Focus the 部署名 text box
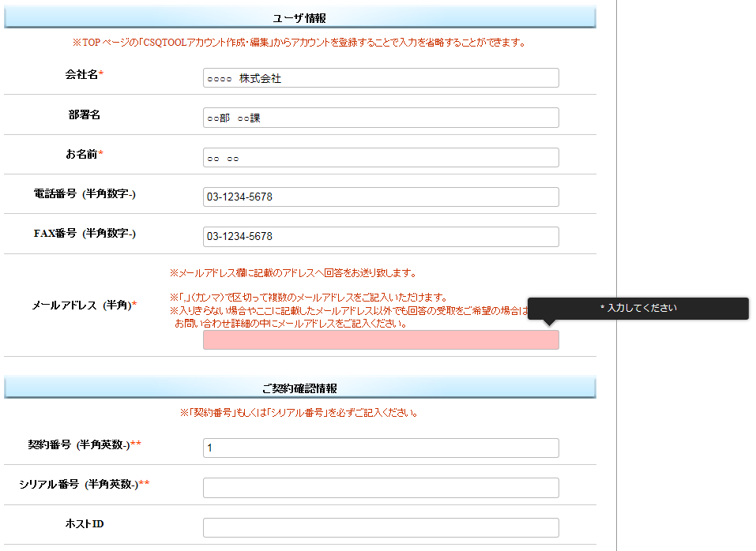Screen dimensions: 756x551 [380, 118]
